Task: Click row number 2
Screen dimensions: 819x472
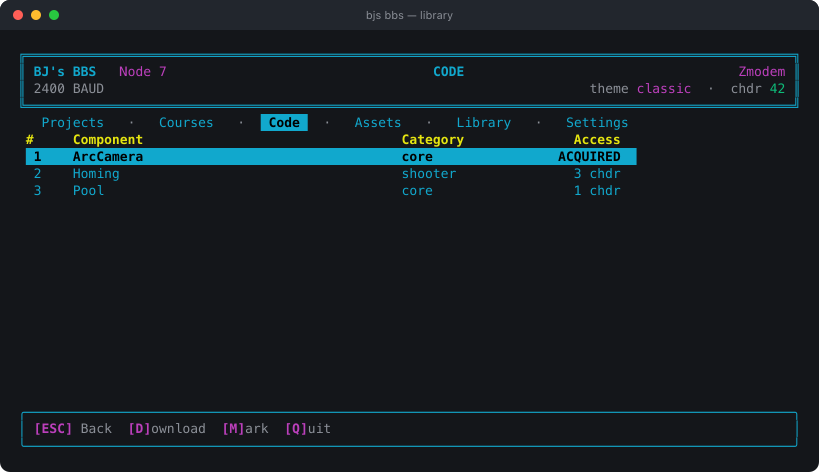Action: pos(38,174)
